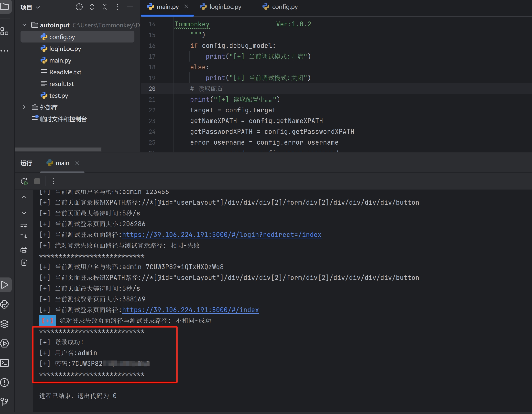Expand all items in Project panel
The height and width of the screenshot is (414, 532).
92,7
